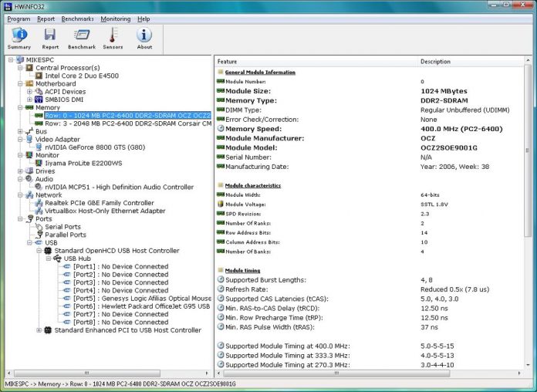Image resolution: width=537 pixels, height=392 pixels.
Task: Collapse the Central Processor(s) branch
Action: (x=20, y=68)
